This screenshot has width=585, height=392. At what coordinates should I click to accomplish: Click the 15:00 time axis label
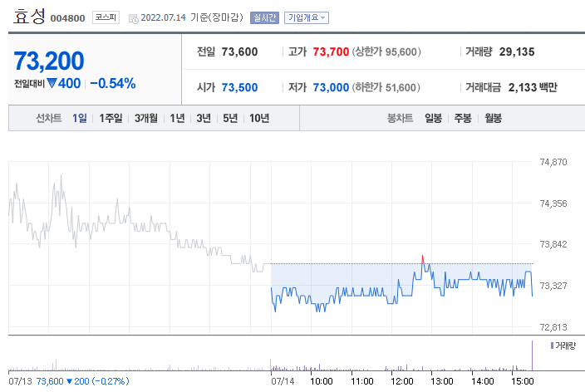click(x=523, y=381)
